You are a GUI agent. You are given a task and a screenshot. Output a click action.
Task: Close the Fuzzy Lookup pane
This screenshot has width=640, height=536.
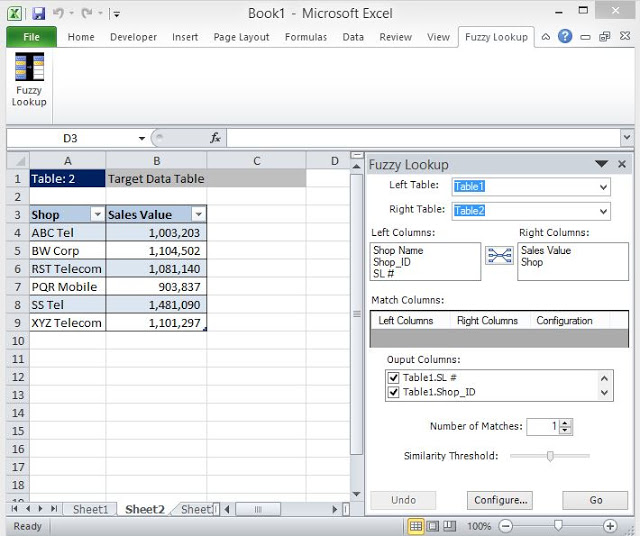(x=622, y=164)
